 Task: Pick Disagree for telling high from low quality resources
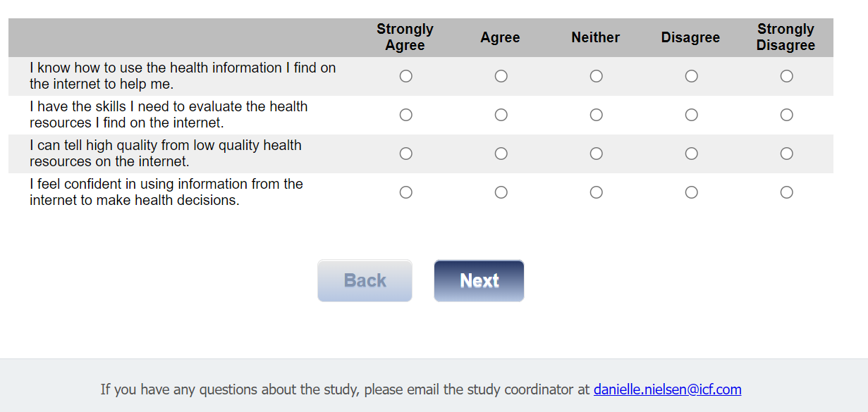pyautogui.click(x=691, y=154)
